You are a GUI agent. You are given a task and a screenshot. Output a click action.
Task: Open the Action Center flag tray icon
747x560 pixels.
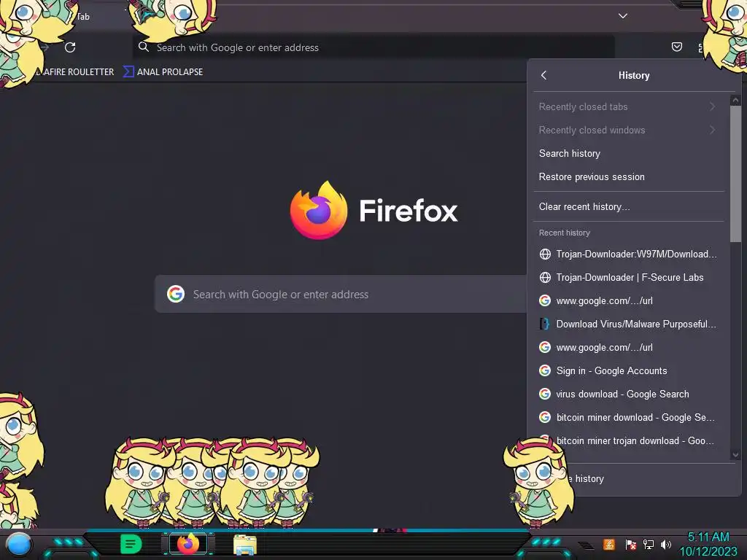pos(630,544)
